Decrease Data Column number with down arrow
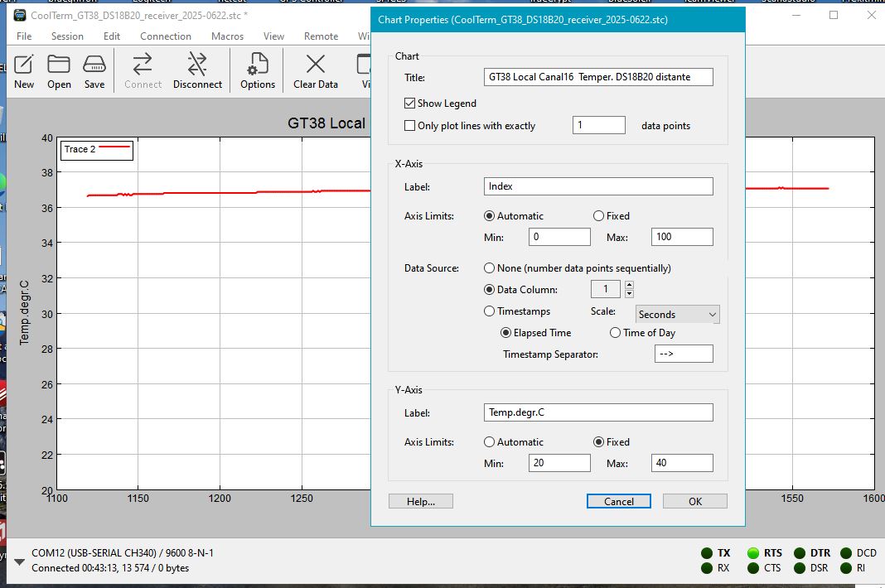 click(629, 294)
